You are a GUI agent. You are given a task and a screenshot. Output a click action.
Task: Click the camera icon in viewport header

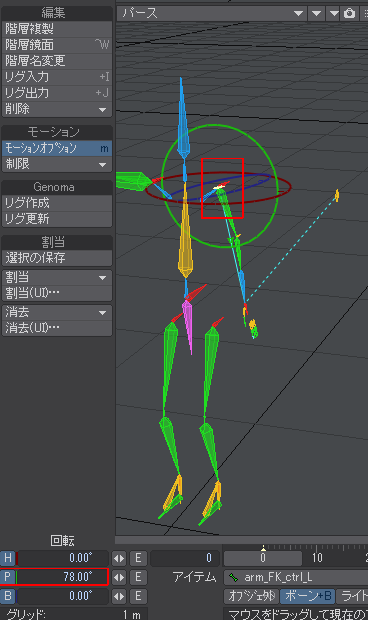tap(349, 13)
